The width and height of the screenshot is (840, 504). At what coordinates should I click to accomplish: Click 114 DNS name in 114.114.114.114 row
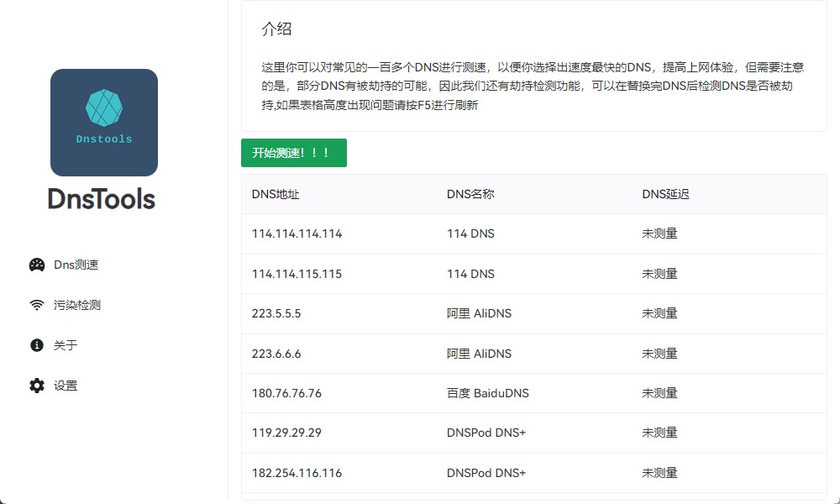pyautogui.click(x=470, y=234)
